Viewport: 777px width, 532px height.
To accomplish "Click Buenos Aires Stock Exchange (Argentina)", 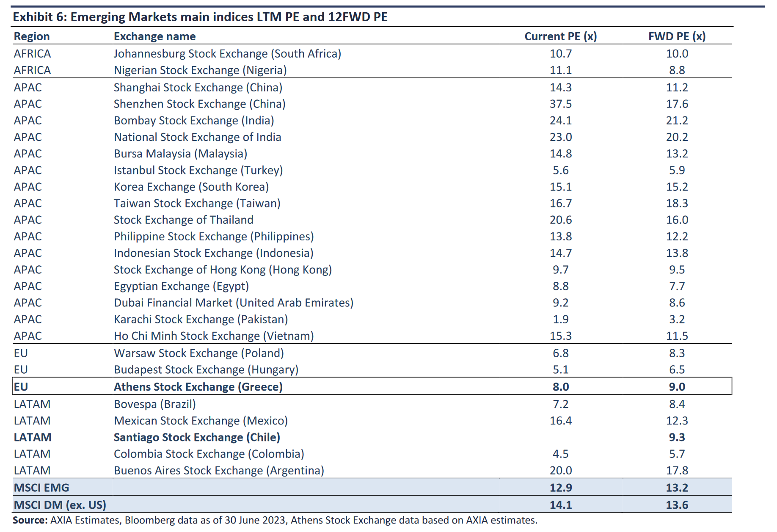I will pos(219,470).
